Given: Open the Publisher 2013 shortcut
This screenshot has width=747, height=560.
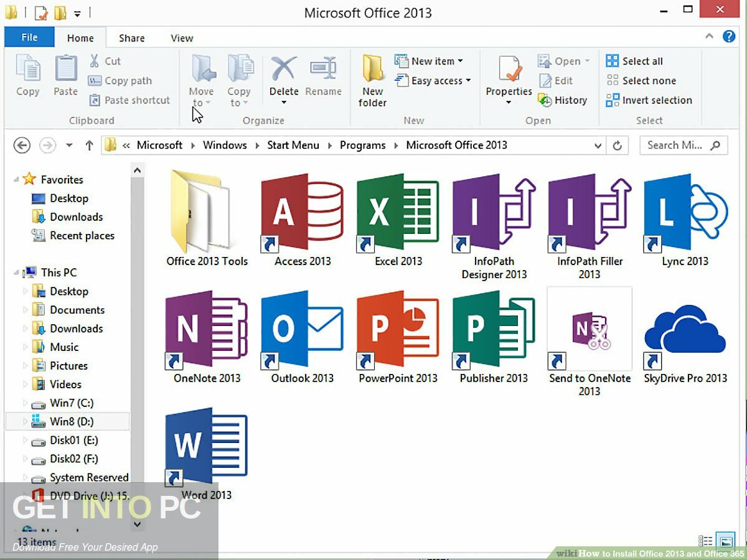Looking at the screenshot, I should point(494,338).
